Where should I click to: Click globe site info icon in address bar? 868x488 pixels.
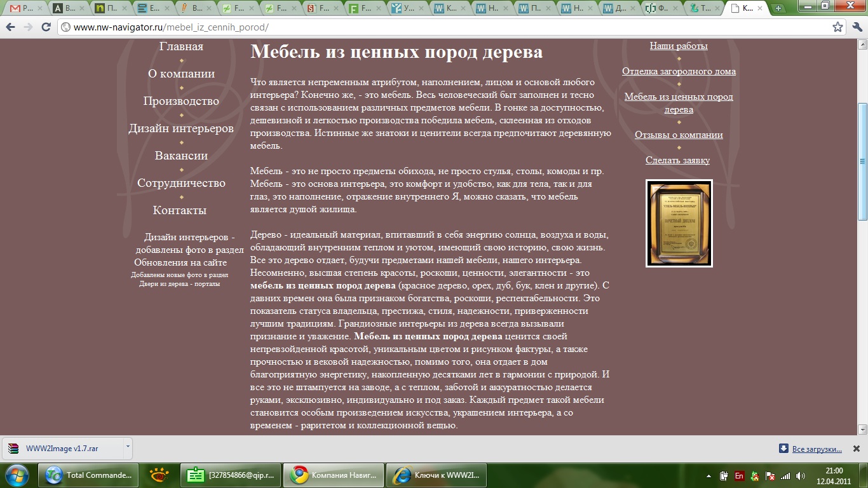point(65,27)
